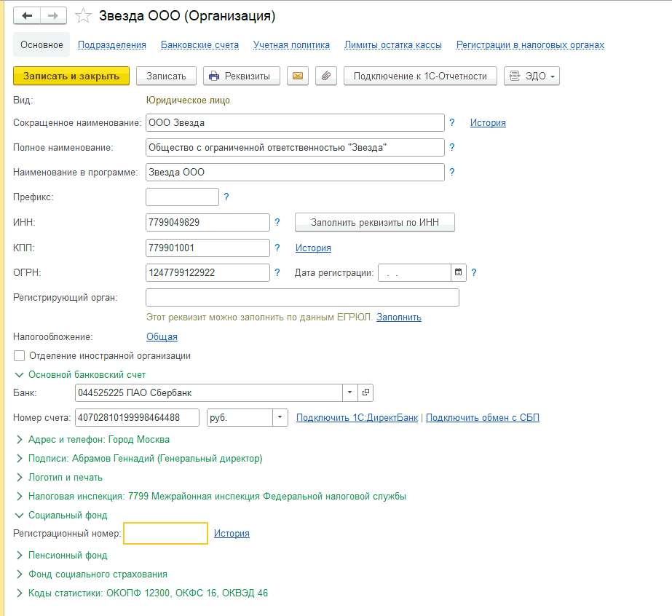This screenshot has width=672, height=616.
Task: Switch to Банковские счета tab
Action: [199, 44]
